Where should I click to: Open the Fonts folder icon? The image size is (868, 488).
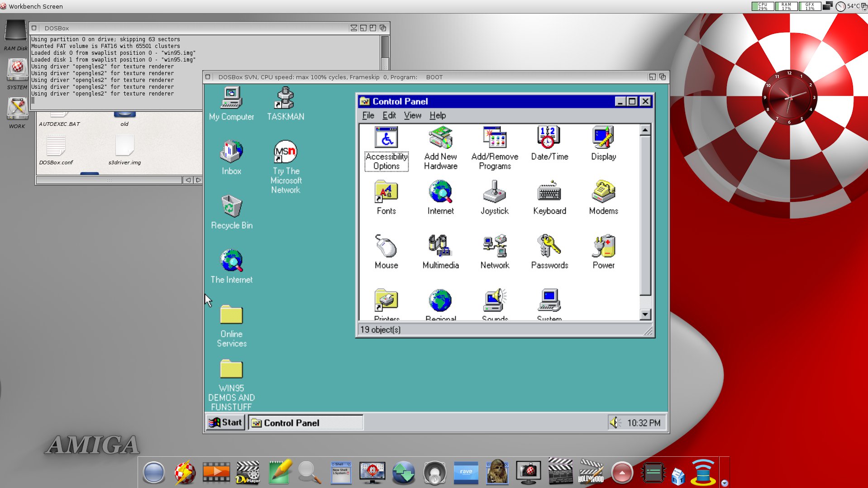tap(386, 198)
